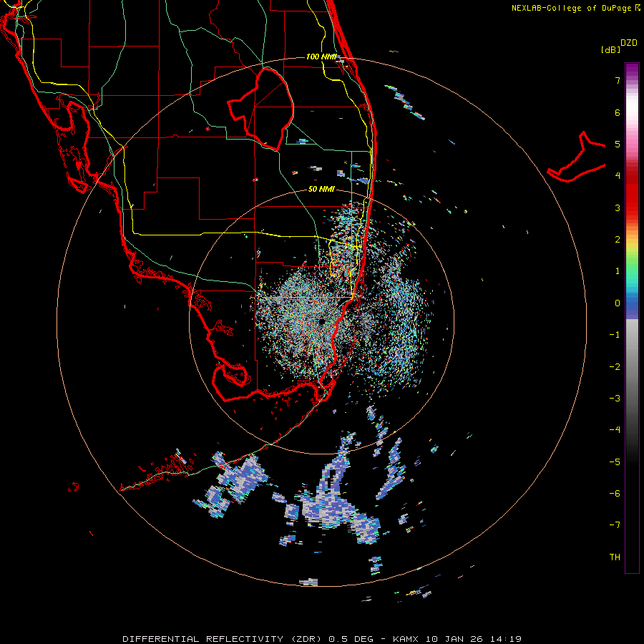Click the '3' value on the dB scale

(x=618, y=208)
